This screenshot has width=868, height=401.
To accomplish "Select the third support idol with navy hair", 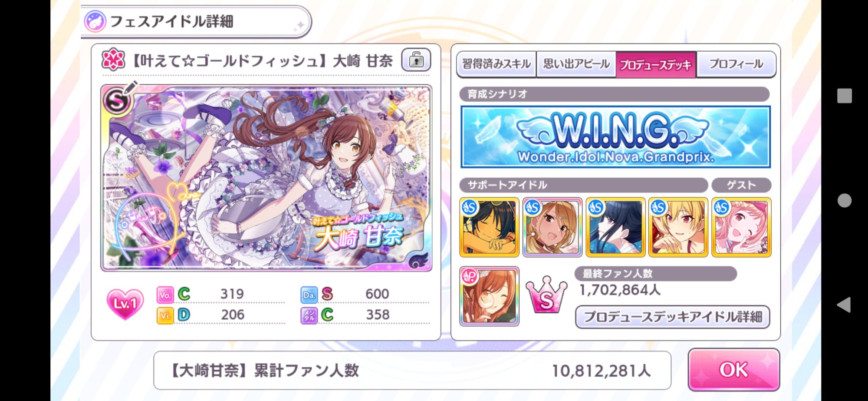I will click(615, 227).
